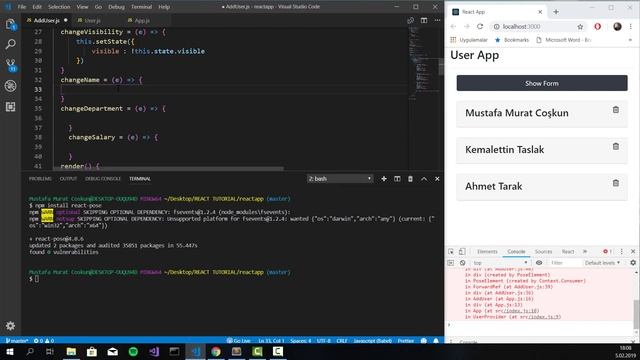
Task: Switch to the Debug Console tab
Action: [103, 179]
